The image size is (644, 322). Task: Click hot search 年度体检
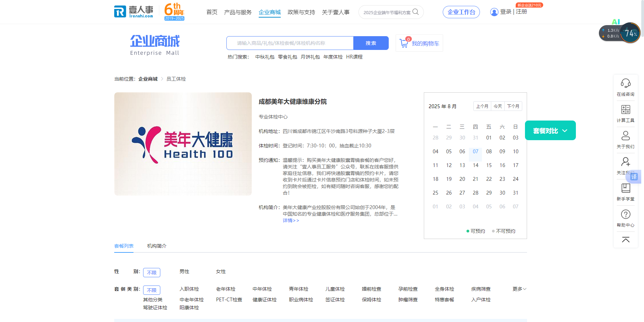[x=333, y=57]
